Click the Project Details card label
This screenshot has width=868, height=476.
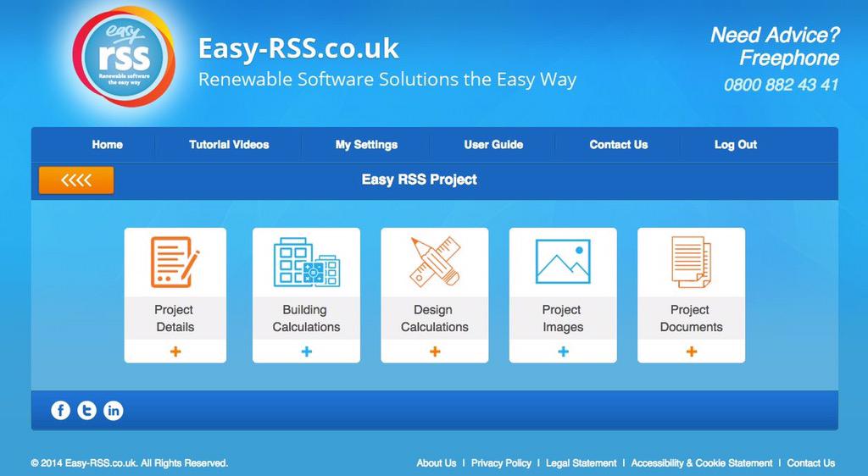pyautogui.click(x=175, y=318)
